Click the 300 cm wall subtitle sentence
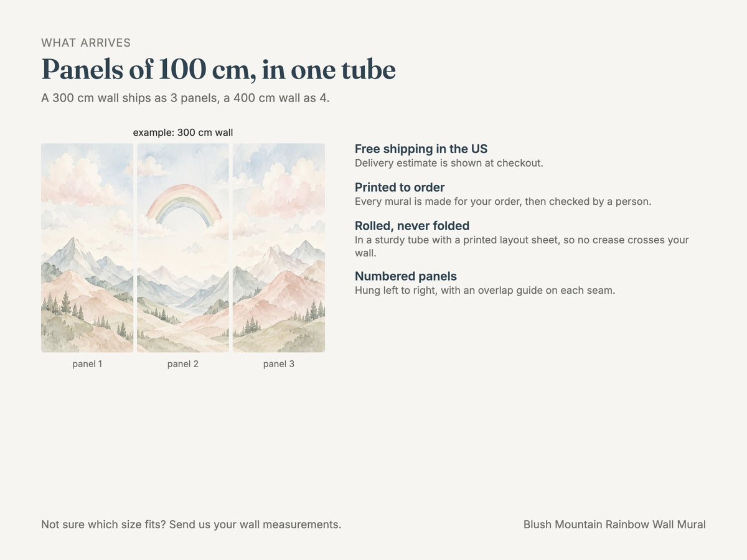 [x=186, y=98]
